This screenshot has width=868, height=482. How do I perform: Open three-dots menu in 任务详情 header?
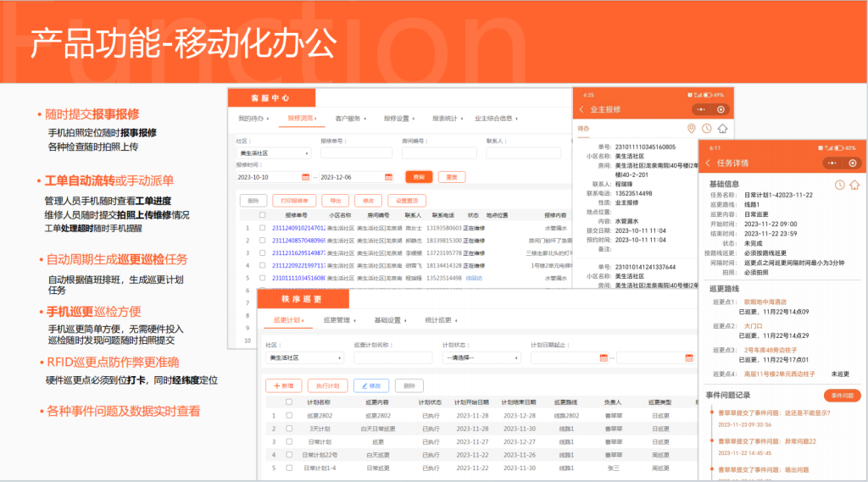tap(832, 163)
